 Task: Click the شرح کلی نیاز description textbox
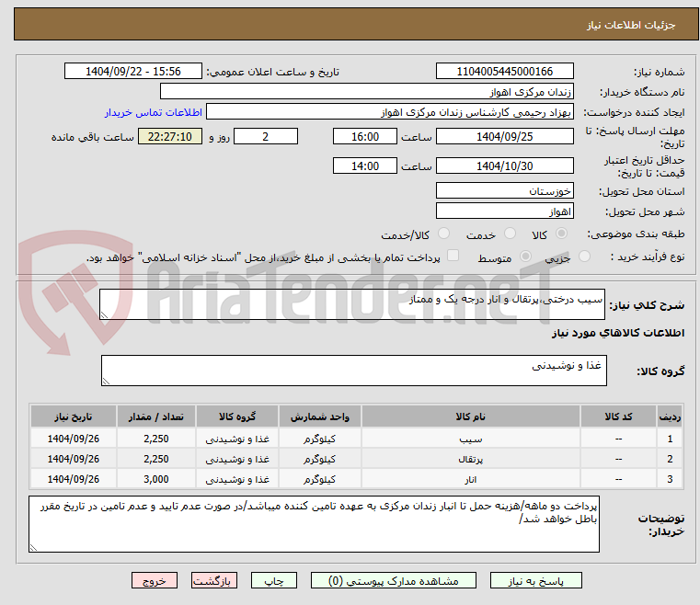click(352, 304)
